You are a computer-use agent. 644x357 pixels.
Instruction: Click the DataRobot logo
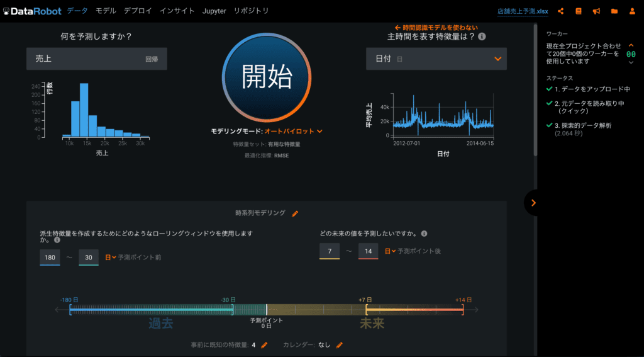click(x=32, y=11)
